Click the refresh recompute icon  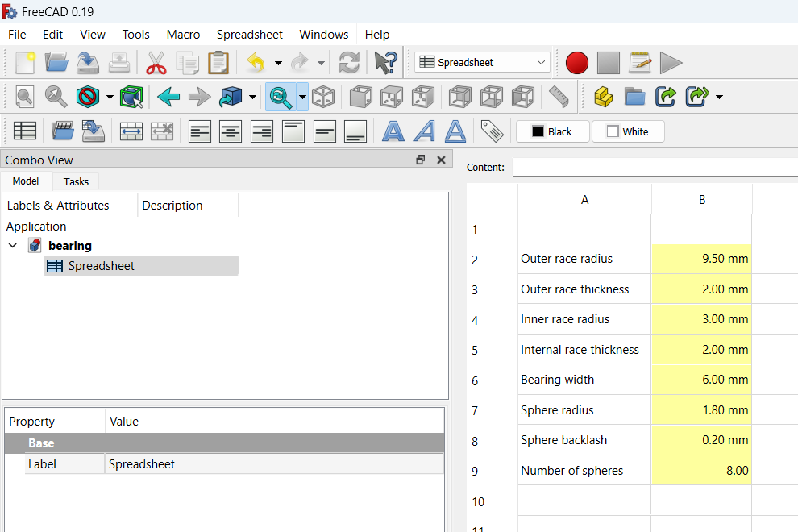(349, 63)
